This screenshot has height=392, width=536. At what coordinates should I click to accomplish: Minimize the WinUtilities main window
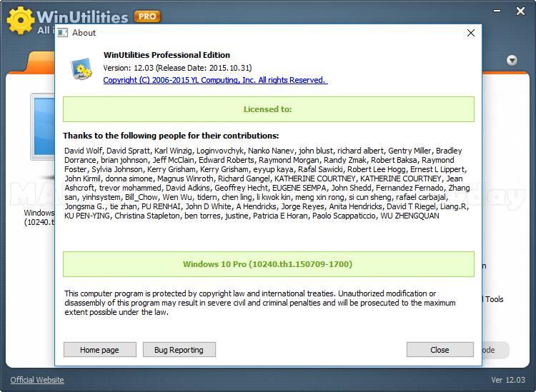497,11
